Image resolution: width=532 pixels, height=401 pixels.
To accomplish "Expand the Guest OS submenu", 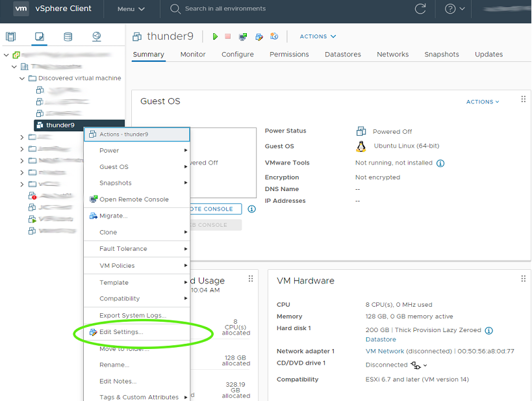I will [x=136, y=167].
